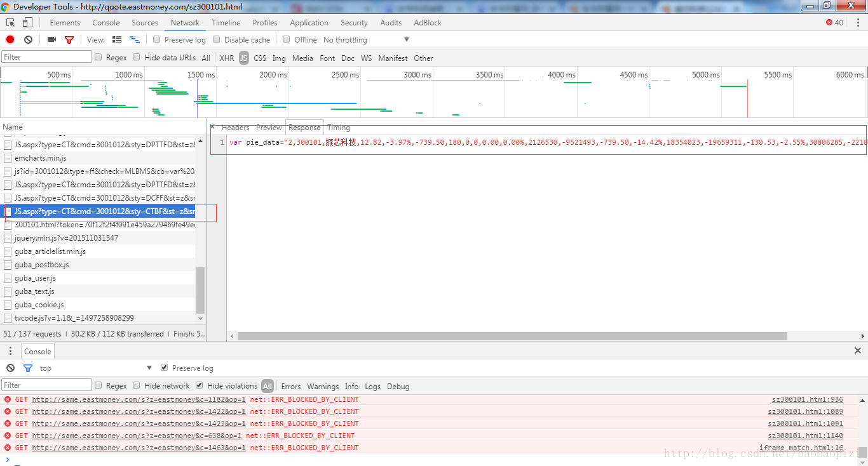Image resolution: width=868 pixels, height=466 pixels.
Task: Open the top execution context dropdown
Action: tap(95, 368)
